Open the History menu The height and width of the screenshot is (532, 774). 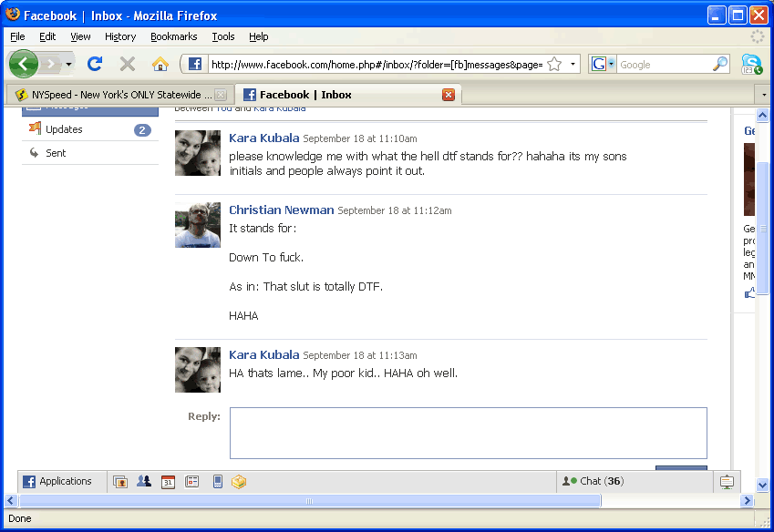[x=120, y=36]
